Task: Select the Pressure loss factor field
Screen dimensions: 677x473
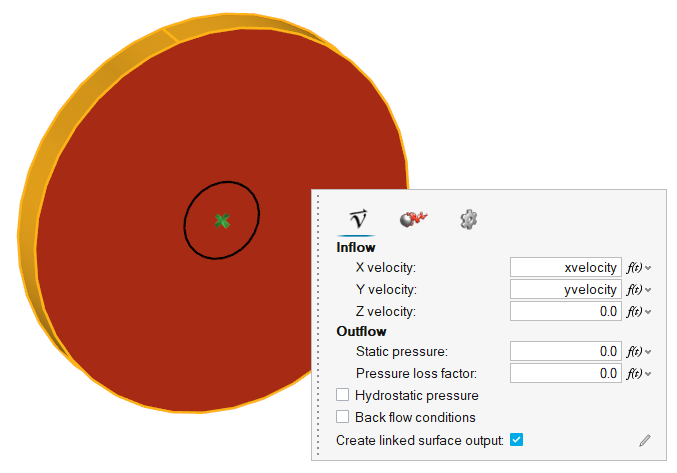Action: click(x=565, y=373)
